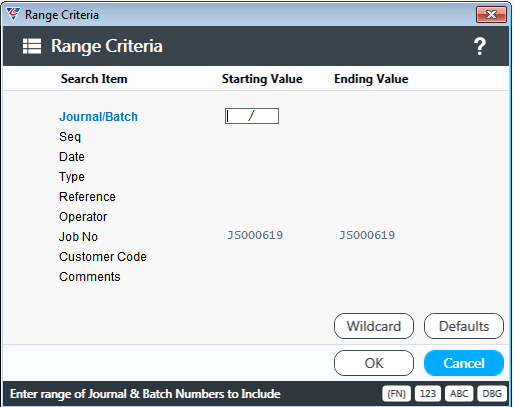Select the Job No search item
The width and height of the screenshot is (514, 407).
coord(78,237)
